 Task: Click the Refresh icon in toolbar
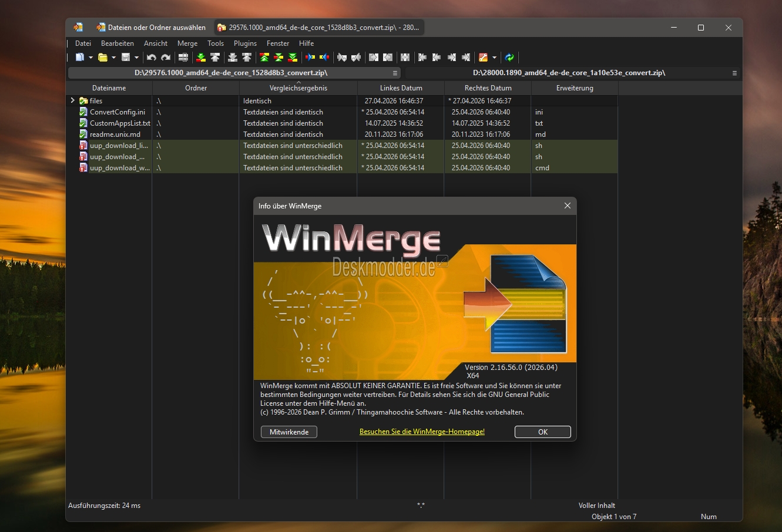pos(509,58)
